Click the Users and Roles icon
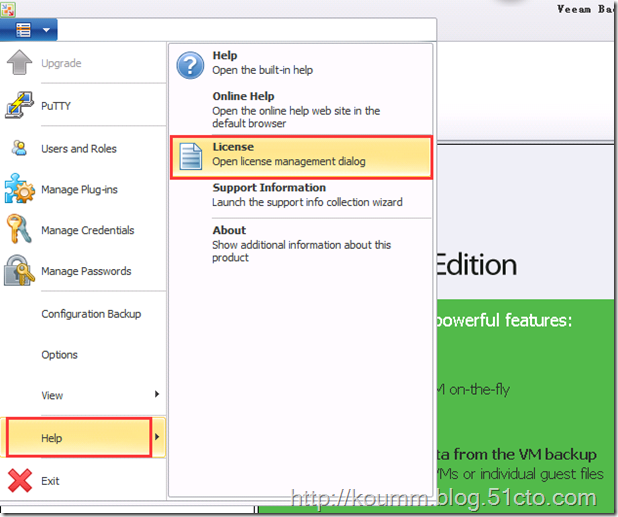The height and width of the screenshot is (517, 618). click(19, 148)
